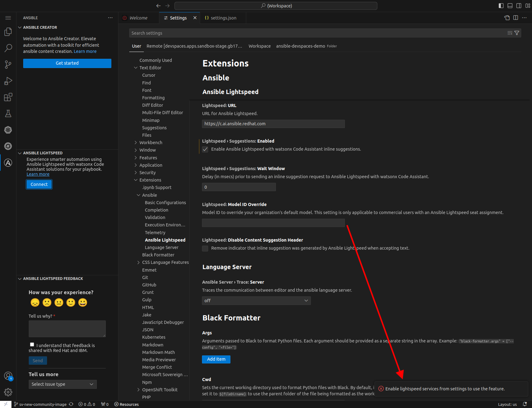Open the Source Control view
This screenshot has width=532, height=408.
8,64
